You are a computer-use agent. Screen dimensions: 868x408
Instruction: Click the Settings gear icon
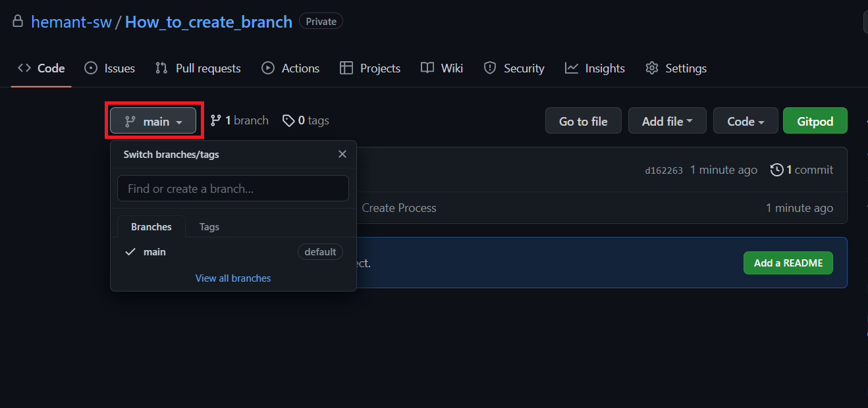652,68
